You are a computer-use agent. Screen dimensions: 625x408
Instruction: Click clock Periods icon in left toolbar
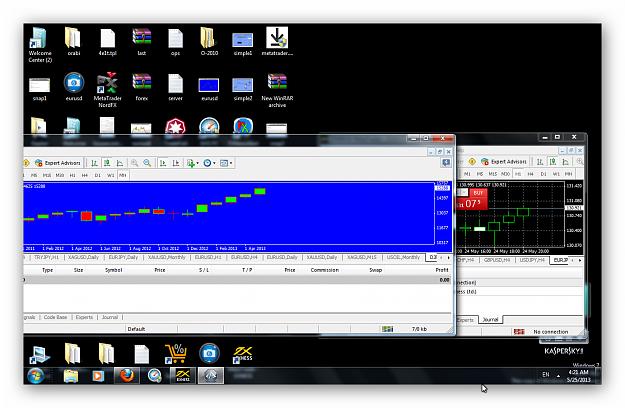(x=207, y=163)
